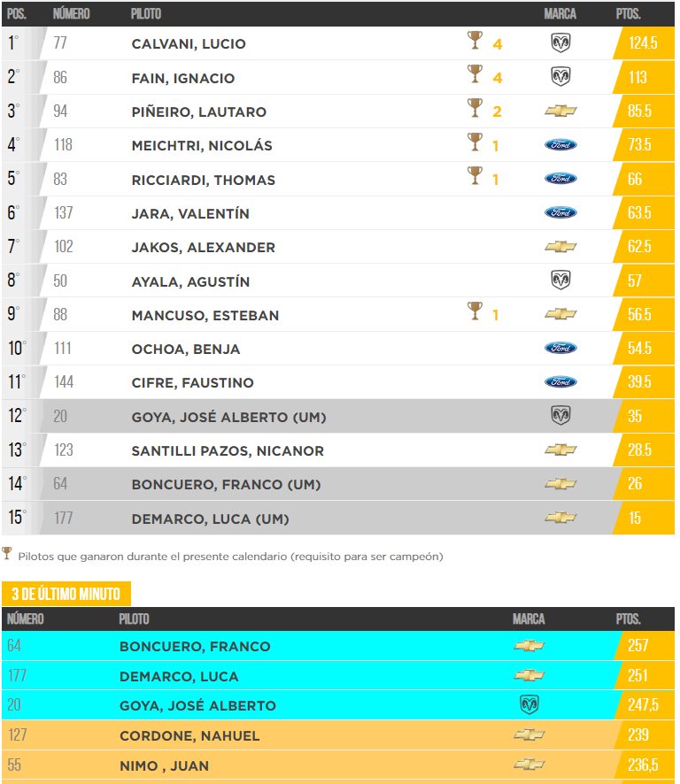
Task: Click the Ford logo beside Ochoa, Benja
Action: [x=560, y=348]
